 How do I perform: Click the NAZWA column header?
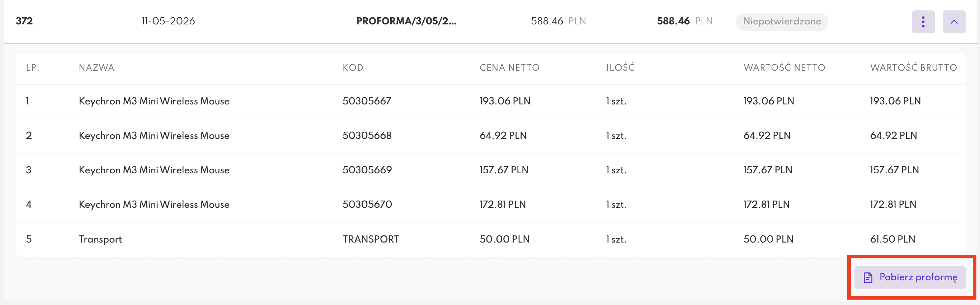pos(96,68)
